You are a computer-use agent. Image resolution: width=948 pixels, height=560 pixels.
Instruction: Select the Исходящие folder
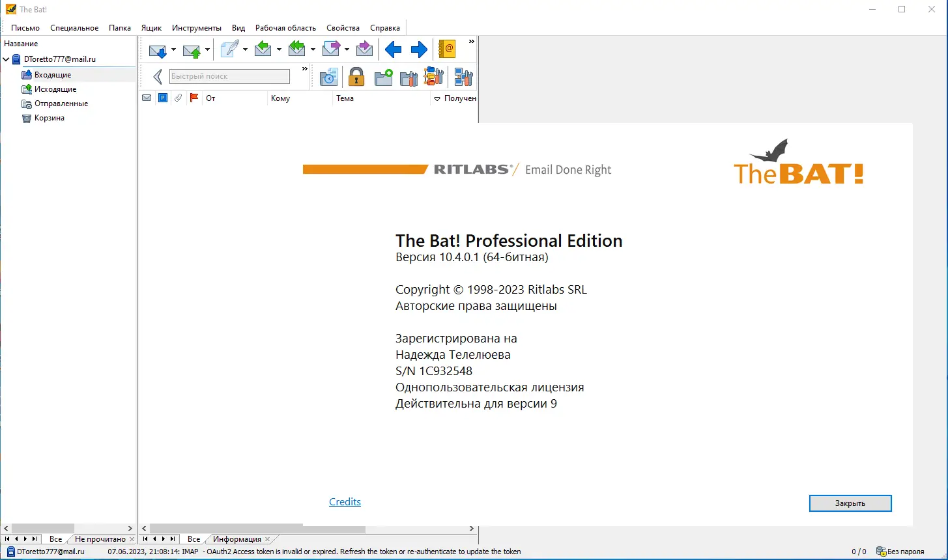click(x=55, y=89)
